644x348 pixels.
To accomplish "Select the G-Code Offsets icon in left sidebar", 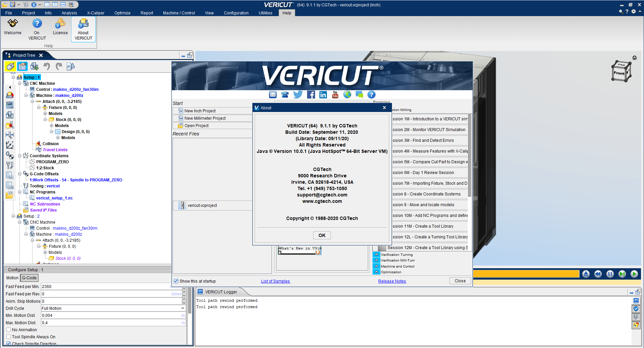I will click(10, 155).
